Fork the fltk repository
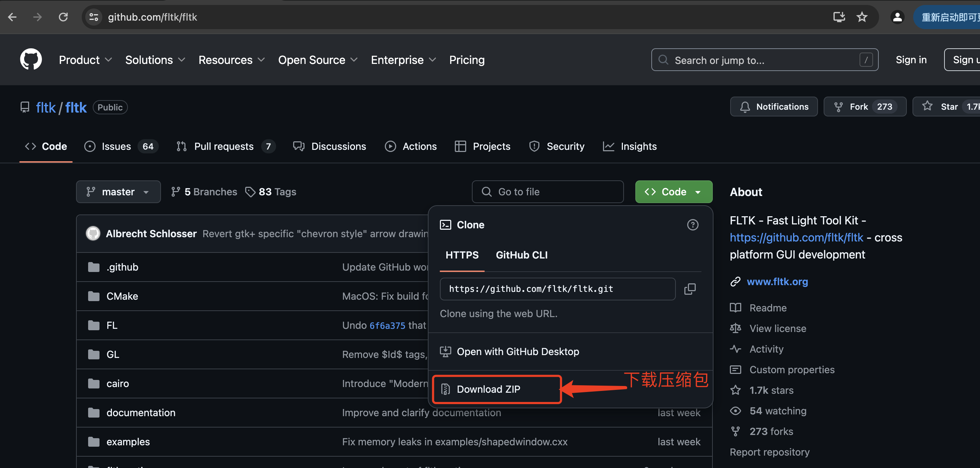The height and width of the screenshot is (468, 980). point(865,107)
